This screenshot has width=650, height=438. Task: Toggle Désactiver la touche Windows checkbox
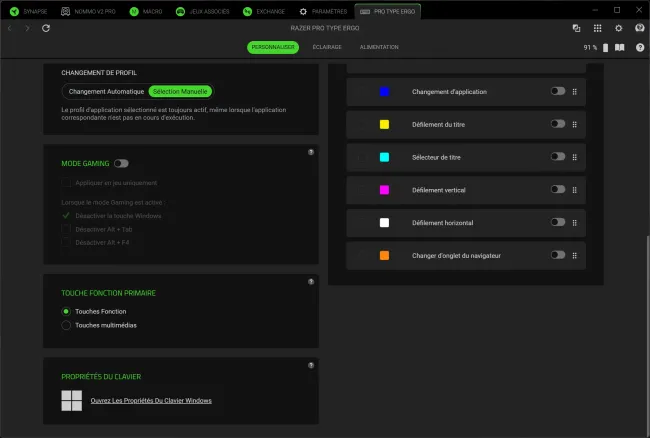tap(66, 216)
